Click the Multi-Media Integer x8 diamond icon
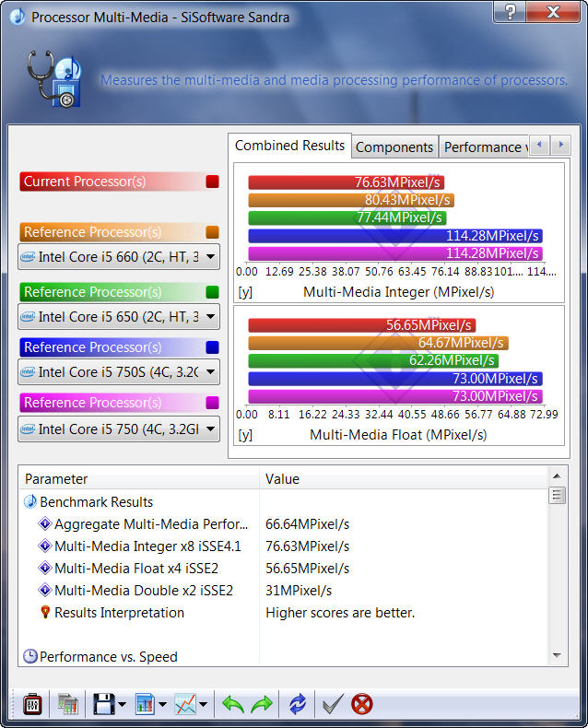Image resolution: width=588 pixels, height=728 pixels. [x=45, y=546]
